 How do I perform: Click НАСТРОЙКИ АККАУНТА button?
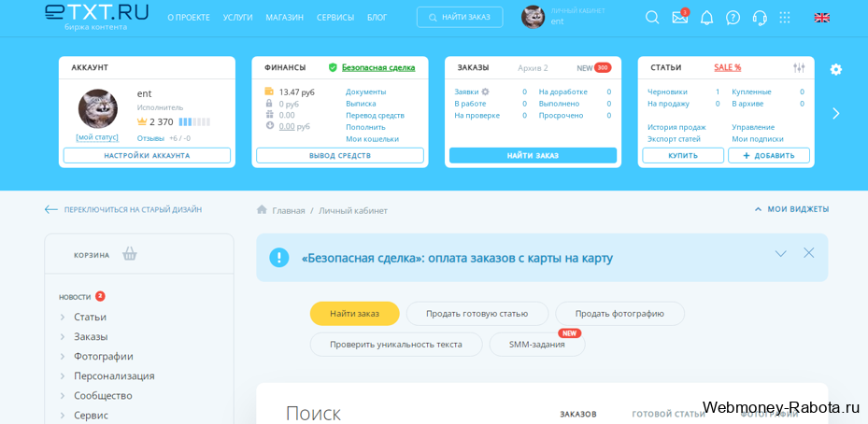coord(147,156)
